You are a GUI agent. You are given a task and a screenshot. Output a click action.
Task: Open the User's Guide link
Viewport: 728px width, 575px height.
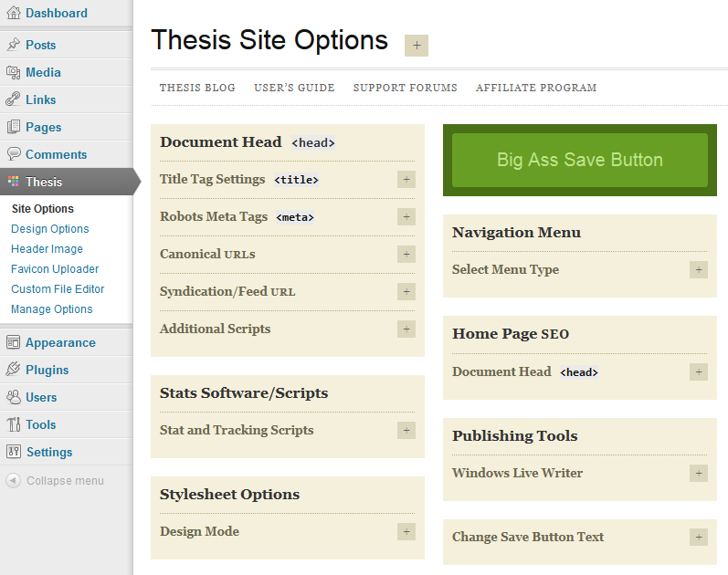pyautogui.click(x=294, y=88)
